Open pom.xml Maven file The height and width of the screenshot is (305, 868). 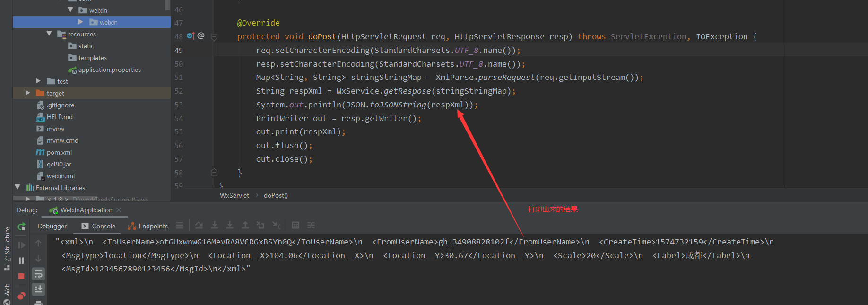(54, 152)
